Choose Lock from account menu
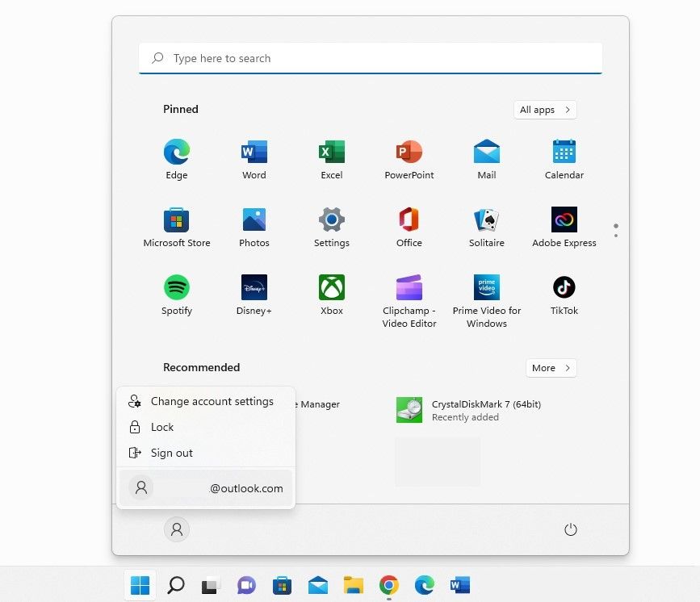 206,427
